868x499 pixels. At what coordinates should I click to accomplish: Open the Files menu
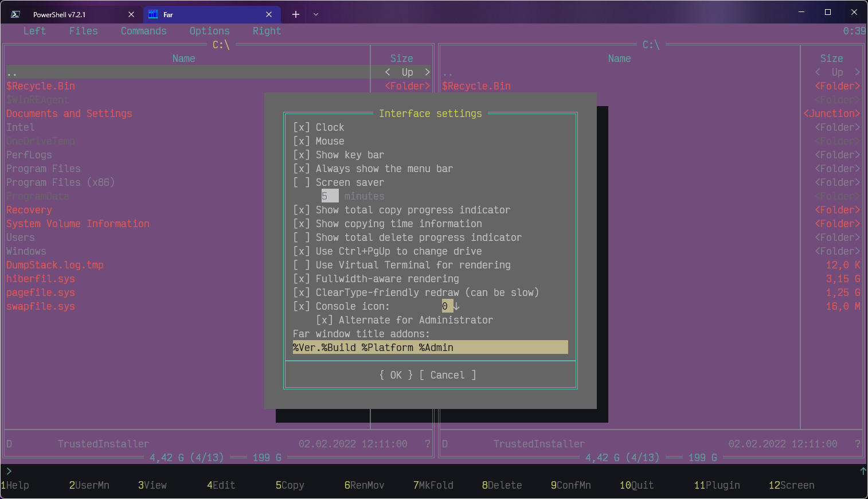[x=84, y=31]
